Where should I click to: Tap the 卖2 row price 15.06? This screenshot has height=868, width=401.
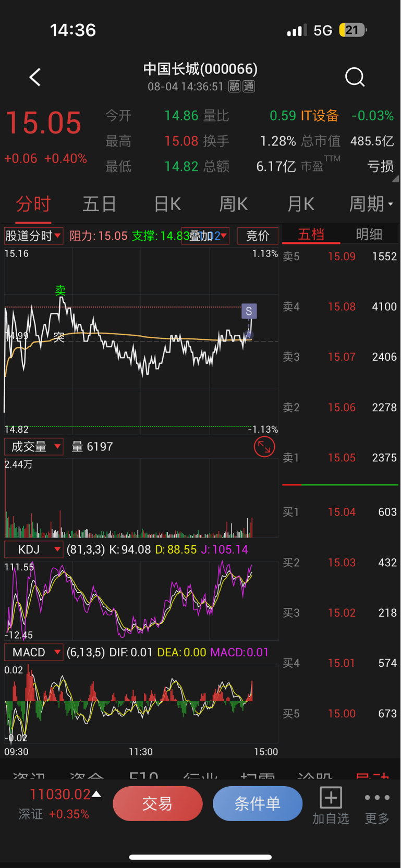(342, 407)
